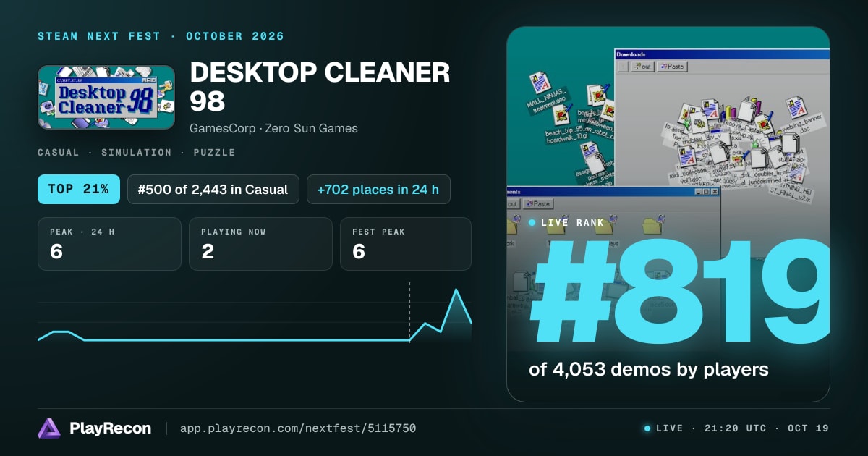Open the PLAYING NOW stat card
This screenshot has width=868, height=456.
tap(260, 244)
